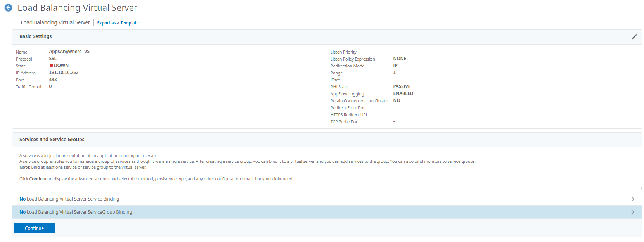Click the Listen Policy Expression NONE value
The width and height of the screenshot is (644, 242).
[400, 59]
